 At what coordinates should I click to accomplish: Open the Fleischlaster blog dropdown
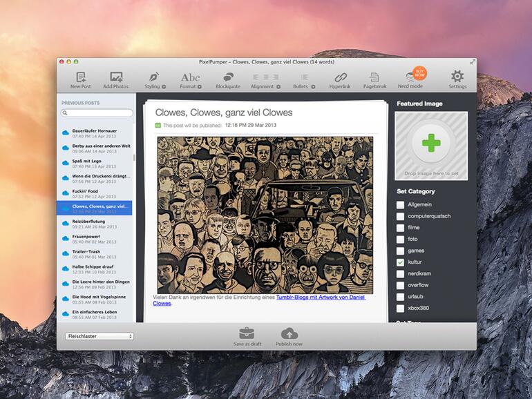pyautogui.click(x=99, y=336)
